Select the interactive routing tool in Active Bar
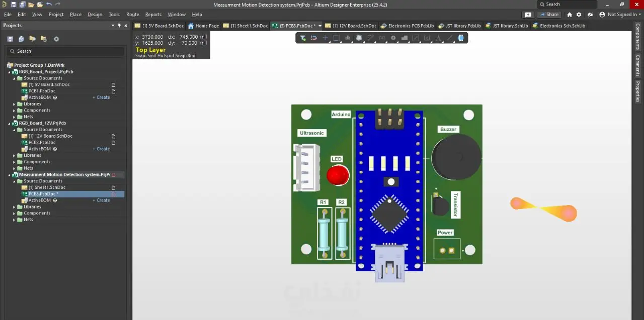This screenshot has height=320, width=644. pos(371,38)
